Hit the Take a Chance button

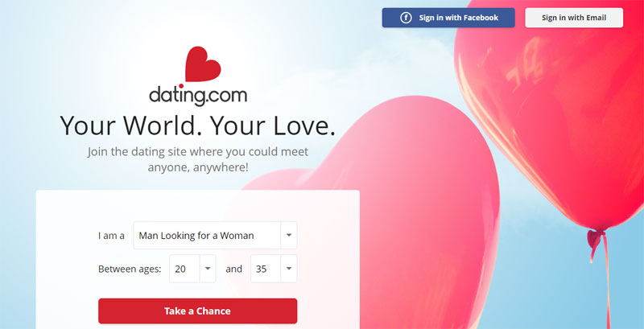(197, 311)
